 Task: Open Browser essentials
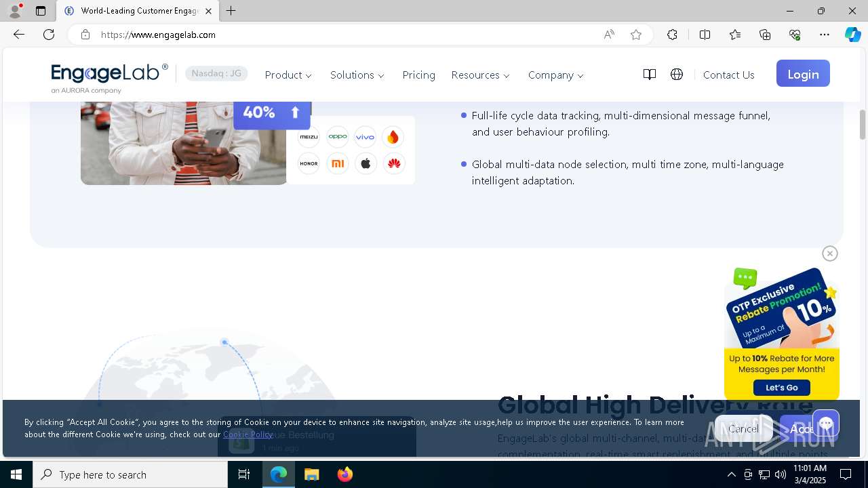795,35
